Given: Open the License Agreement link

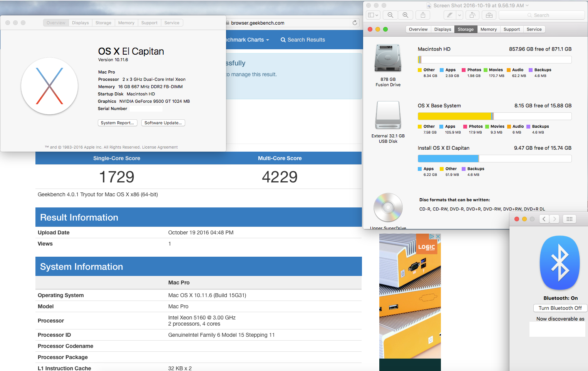Looking at the screenshot, I should pos(160,147).
